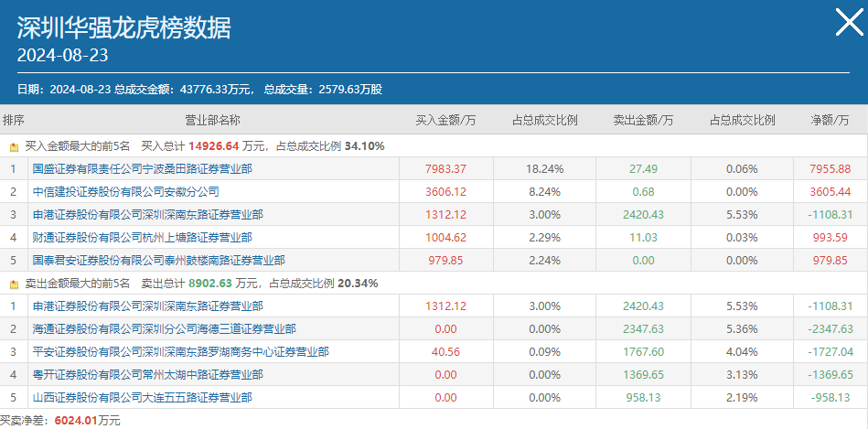Viewport: 868px width, 429px height.
Task: Select the net amount 7955.88
Action: tap(830, 169)
